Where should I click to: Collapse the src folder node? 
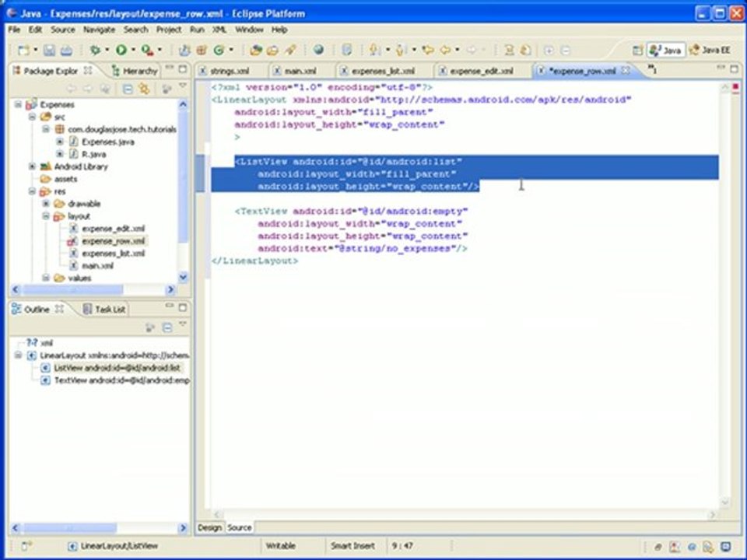pyautogui.click(x=32, y=117)
